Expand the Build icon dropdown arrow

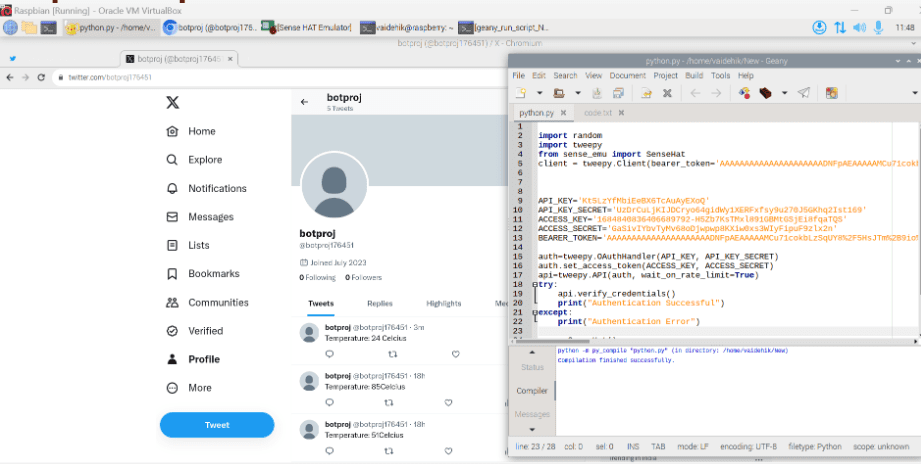coord(784,93)
